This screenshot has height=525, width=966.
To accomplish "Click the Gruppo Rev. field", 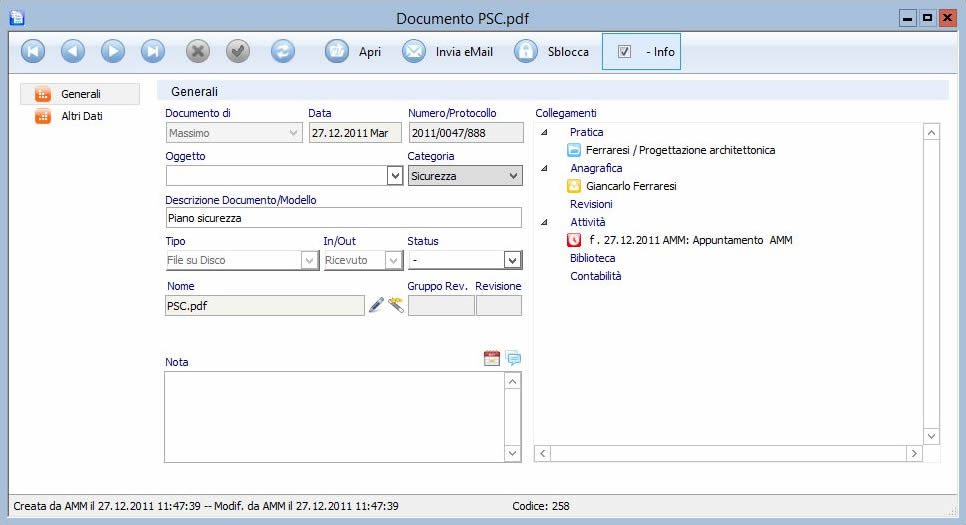I will [x=441, y=306].
